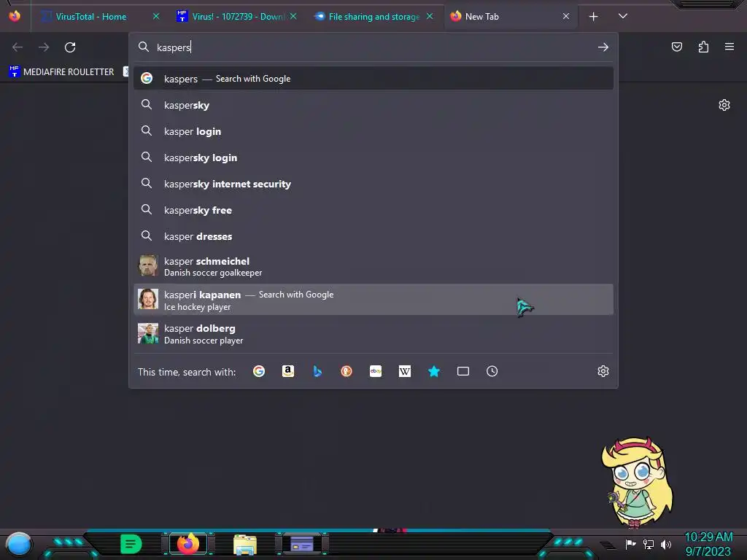The image size is (747, 560).
Task: Open new tab page settings gear
Action: tap(724, 105)
